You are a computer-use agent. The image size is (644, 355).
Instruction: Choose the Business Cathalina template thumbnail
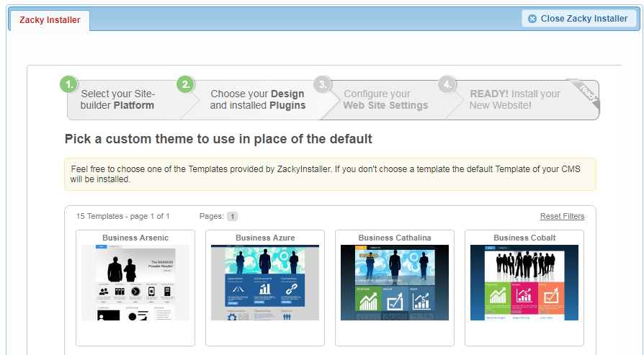395,283
